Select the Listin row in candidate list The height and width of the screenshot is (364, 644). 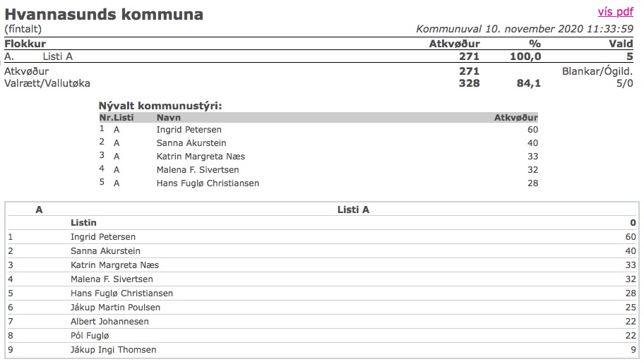pyautogui.click(x=321, y=223)
